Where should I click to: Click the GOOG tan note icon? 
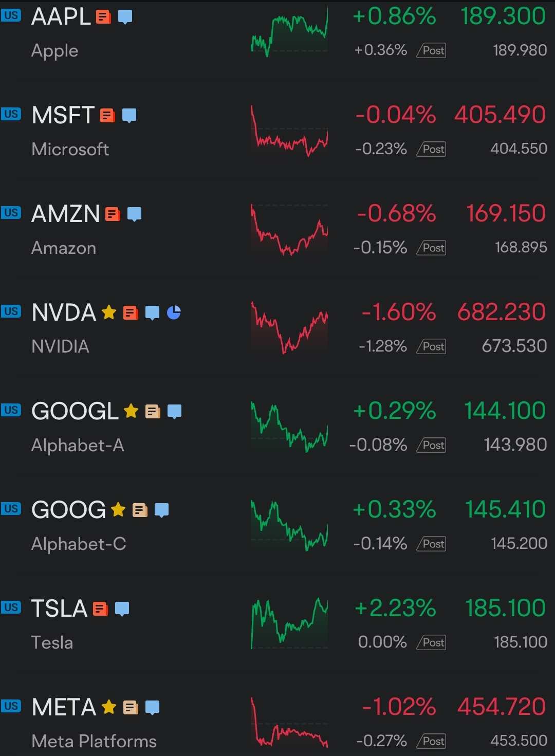click(x=140, y=510)
